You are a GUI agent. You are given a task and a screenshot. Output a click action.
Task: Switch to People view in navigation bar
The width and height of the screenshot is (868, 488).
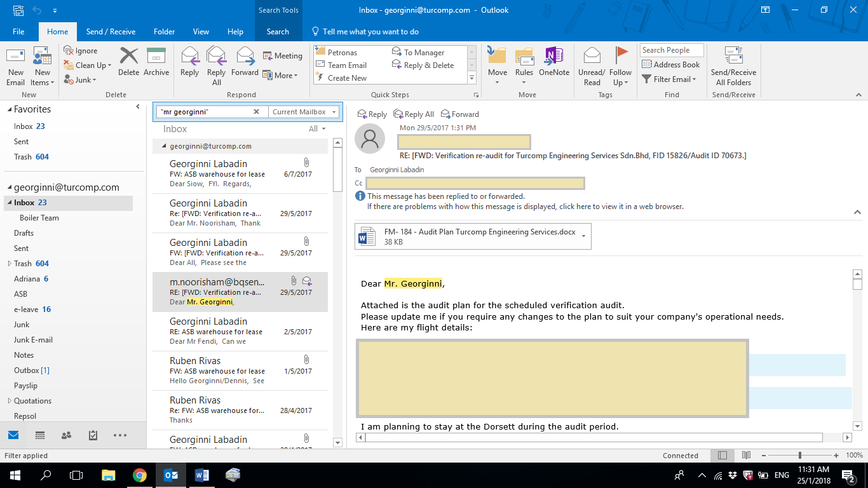[x=66, y=435]
